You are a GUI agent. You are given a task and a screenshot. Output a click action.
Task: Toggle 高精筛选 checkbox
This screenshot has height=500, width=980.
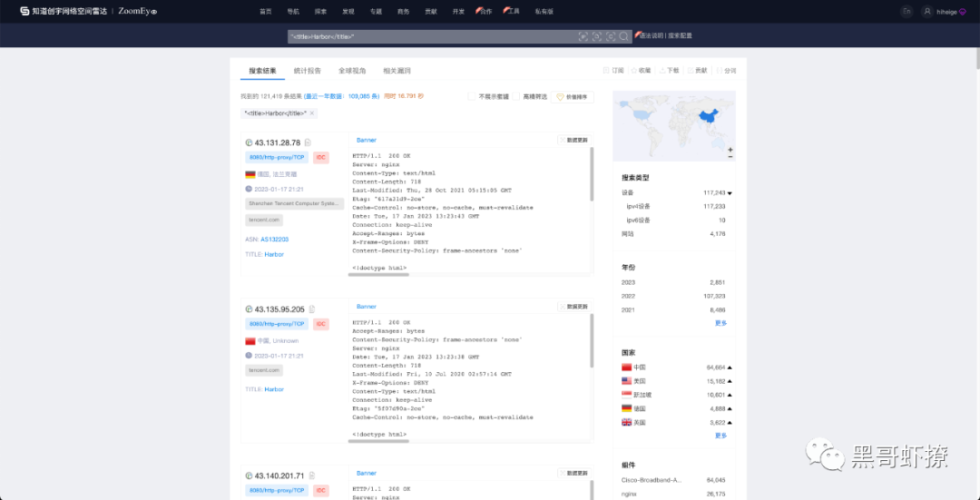pos(516,96)
